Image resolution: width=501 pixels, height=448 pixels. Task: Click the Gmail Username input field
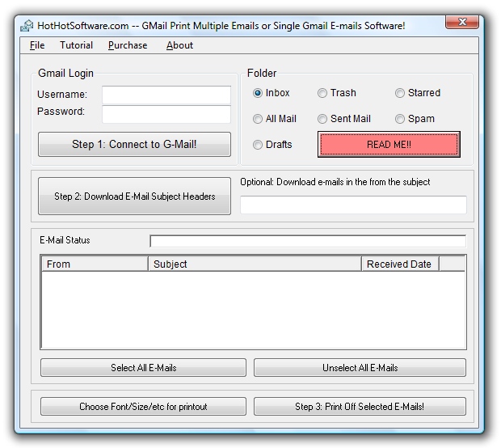click(166, 95)
